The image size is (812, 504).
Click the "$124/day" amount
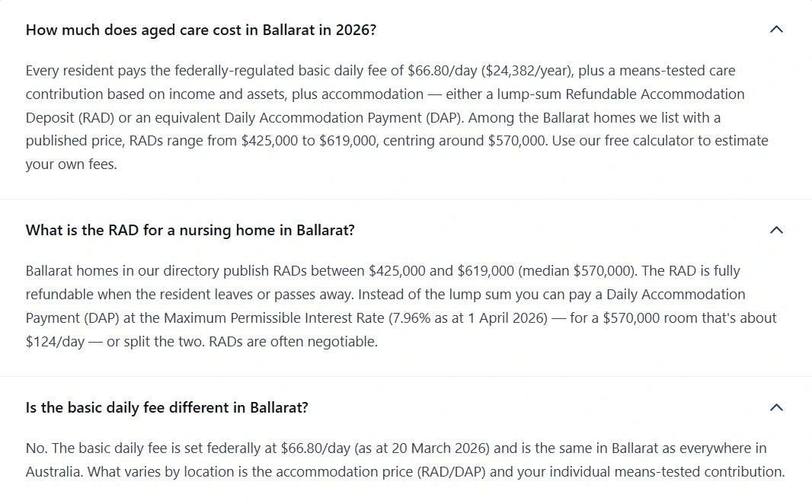[55, 342]
